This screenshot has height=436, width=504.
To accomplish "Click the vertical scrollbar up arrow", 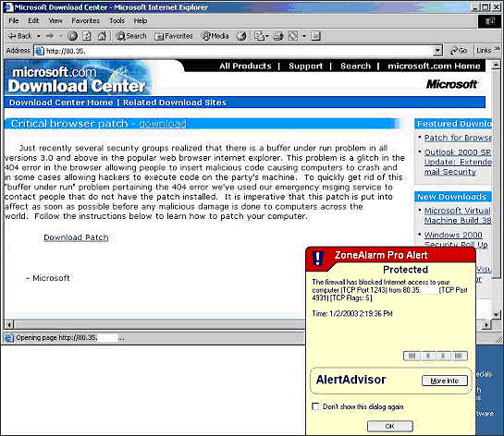I will click(496, 65).
